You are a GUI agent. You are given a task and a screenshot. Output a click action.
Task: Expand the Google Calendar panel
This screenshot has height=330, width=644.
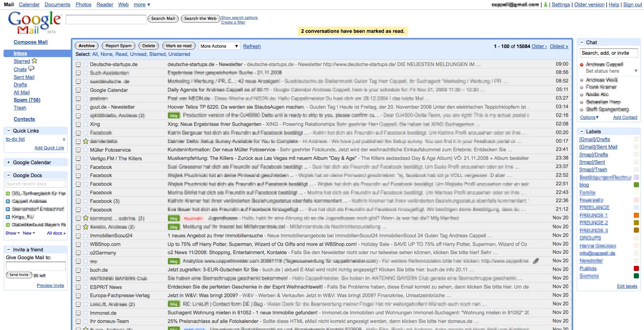(x=9, y=162)
